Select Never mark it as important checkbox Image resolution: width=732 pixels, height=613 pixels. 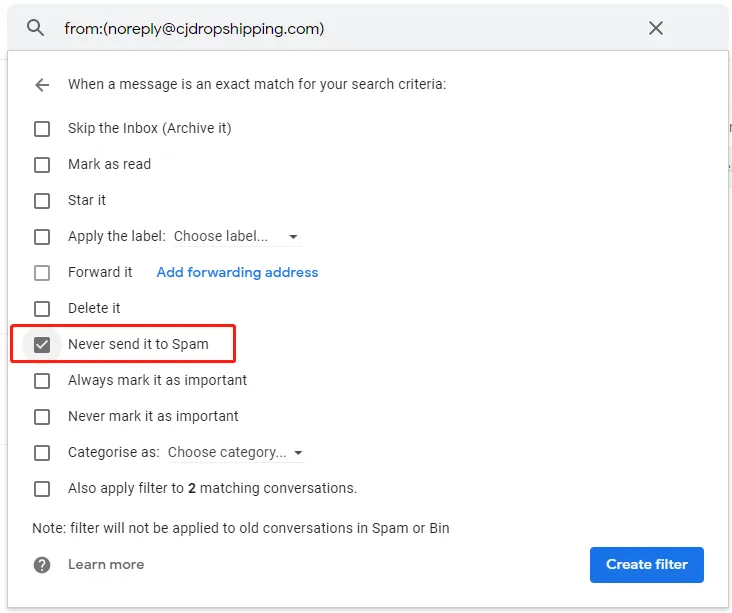(42, 417)
